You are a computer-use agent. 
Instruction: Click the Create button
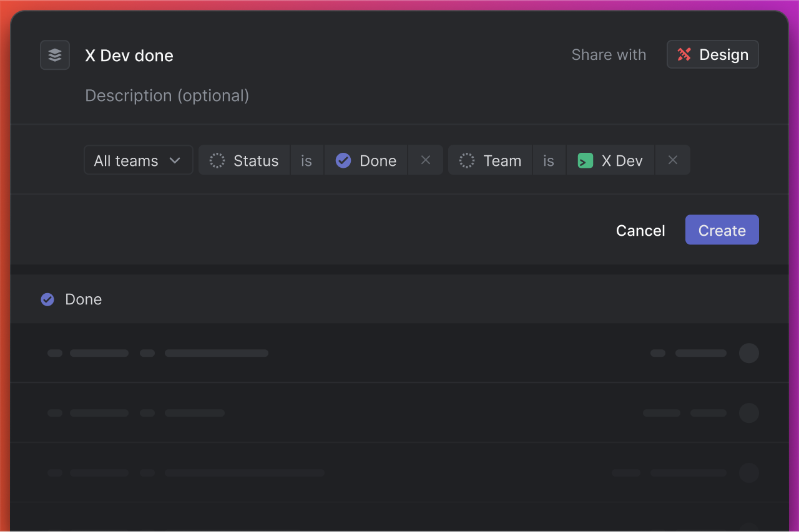[722, 230]
